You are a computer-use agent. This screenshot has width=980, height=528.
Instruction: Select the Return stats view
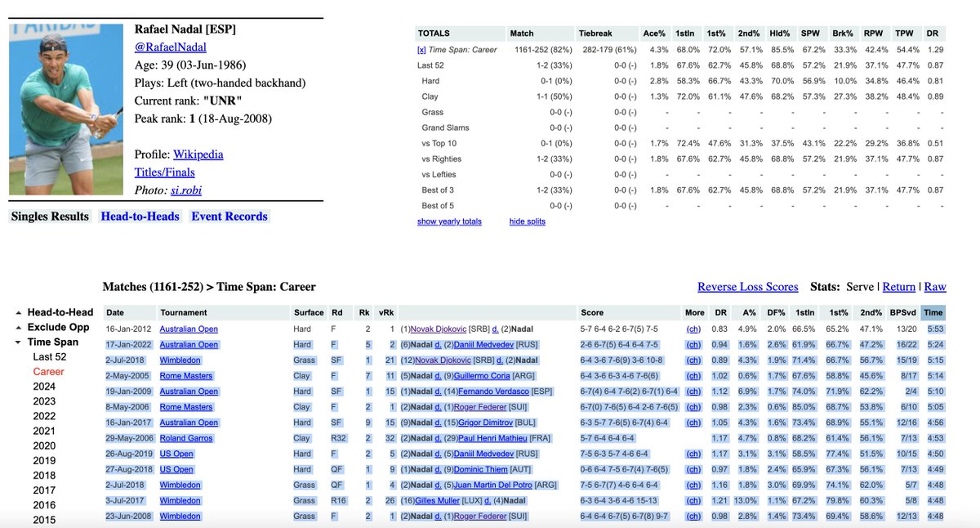(899, 287)
